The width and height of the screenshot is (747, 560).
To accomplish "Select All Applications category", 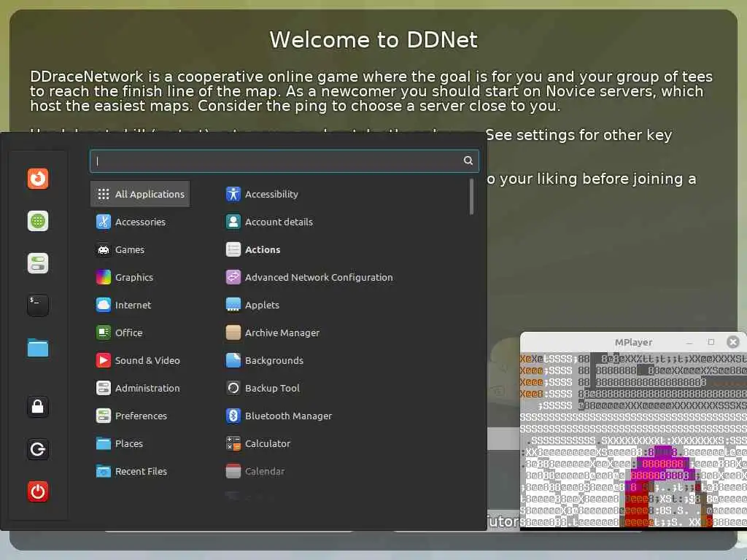I will [x=140, y=194].
